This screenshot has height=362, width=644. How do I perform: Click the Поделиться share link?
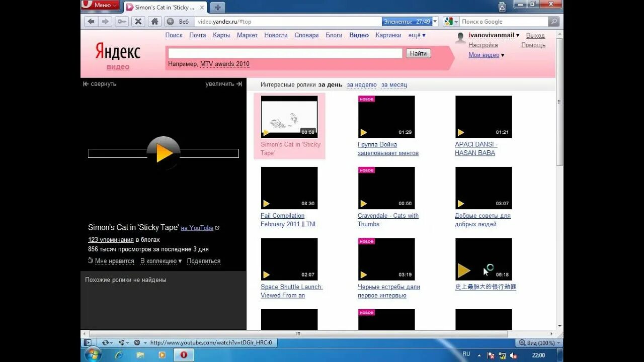(x=204, y=261)
